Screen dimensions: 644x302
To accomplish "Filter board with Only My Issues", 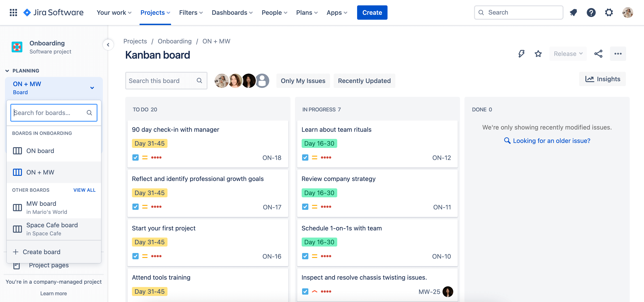I will 303,81.
